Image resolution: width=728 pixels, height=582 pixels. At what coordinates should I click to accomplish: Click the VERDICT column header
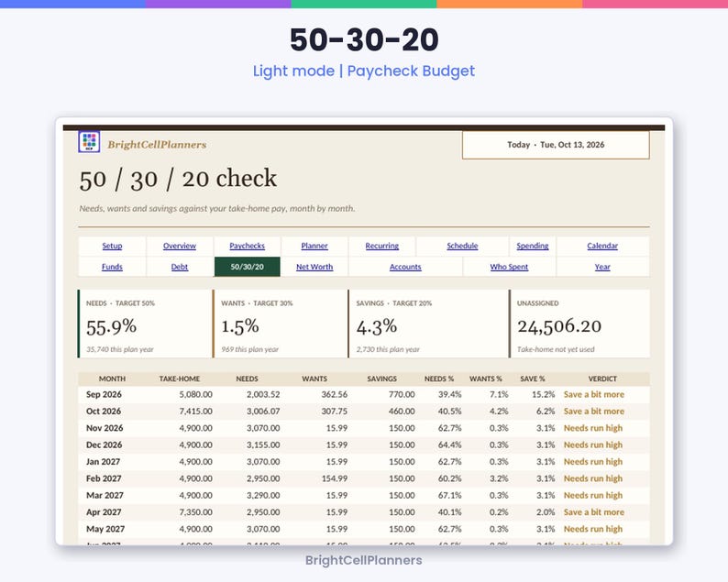(602, 379)
